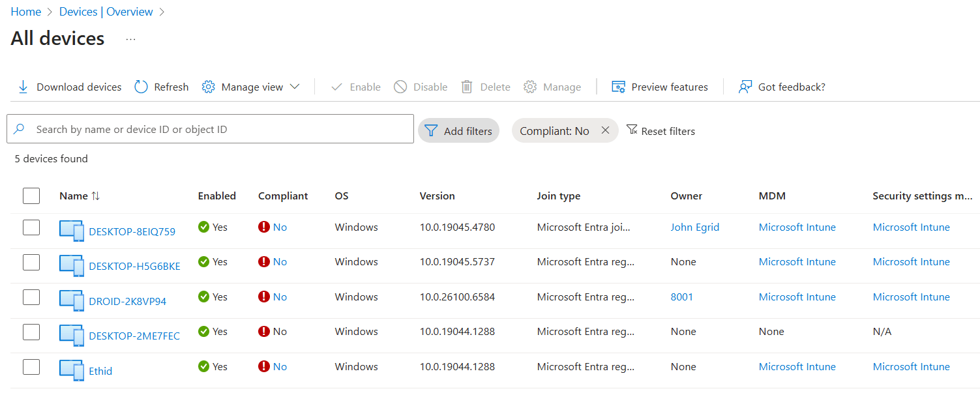
Task: Click the Delete device icon
Action: click(x=466, y=86)
